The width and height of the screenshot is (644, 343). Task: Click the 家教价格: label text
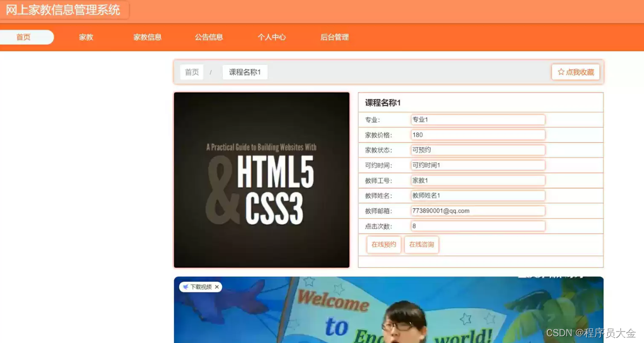click(x=378, y=135)
